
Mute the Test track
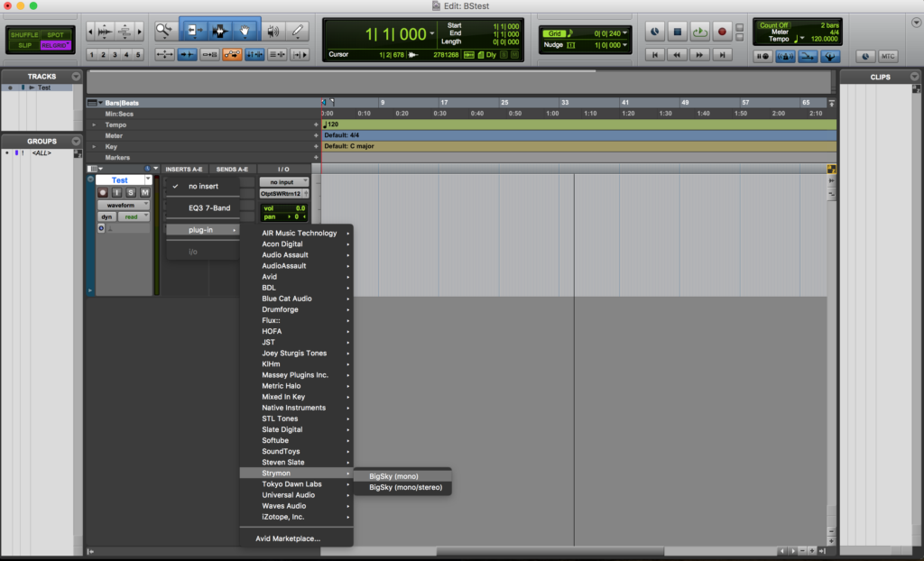pyautogui.click(x=144, y=193)
